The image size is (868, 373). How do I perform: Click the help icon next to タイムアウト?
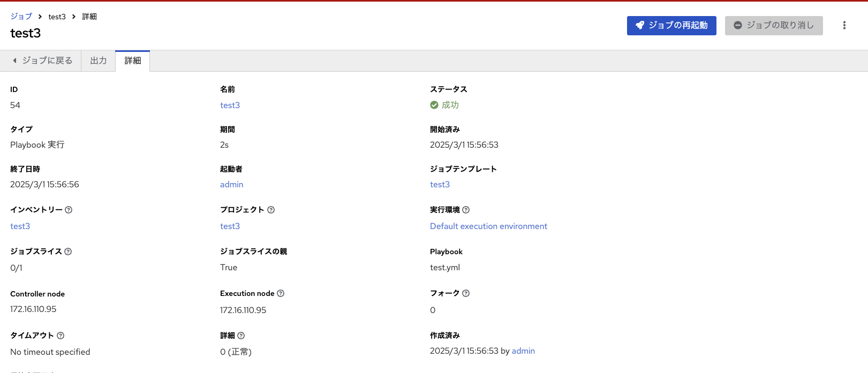tap(61, 336)
